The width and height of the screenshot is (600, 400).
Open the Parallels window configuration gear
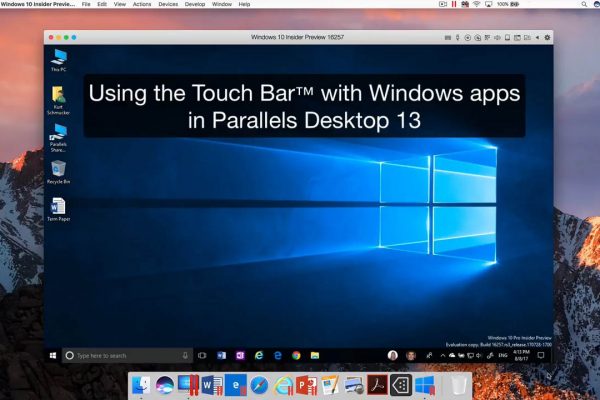point(547,37)
